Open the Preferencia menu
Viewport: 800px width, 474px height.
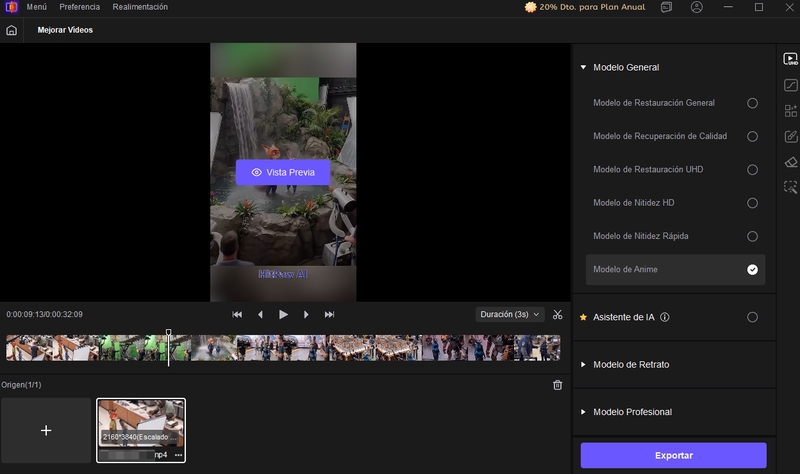pos(79,7)
